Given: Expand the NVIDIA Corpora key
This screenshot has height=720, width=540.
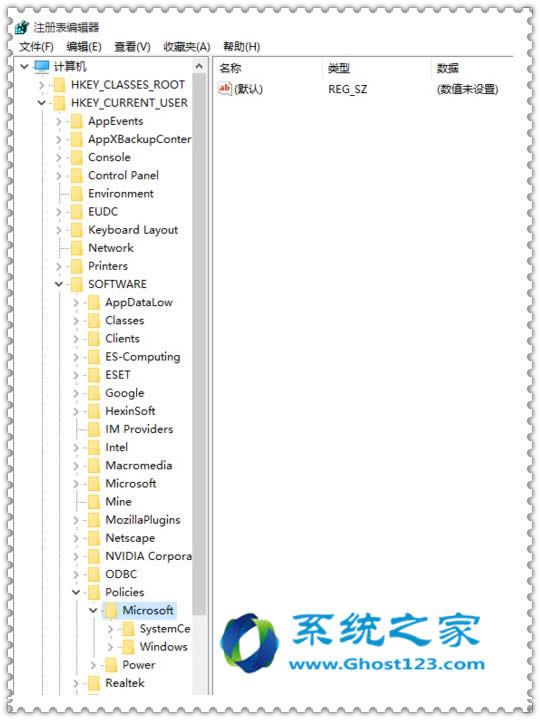Looking at the screenshot, I should pyautogui.click(x=76, y=557).
